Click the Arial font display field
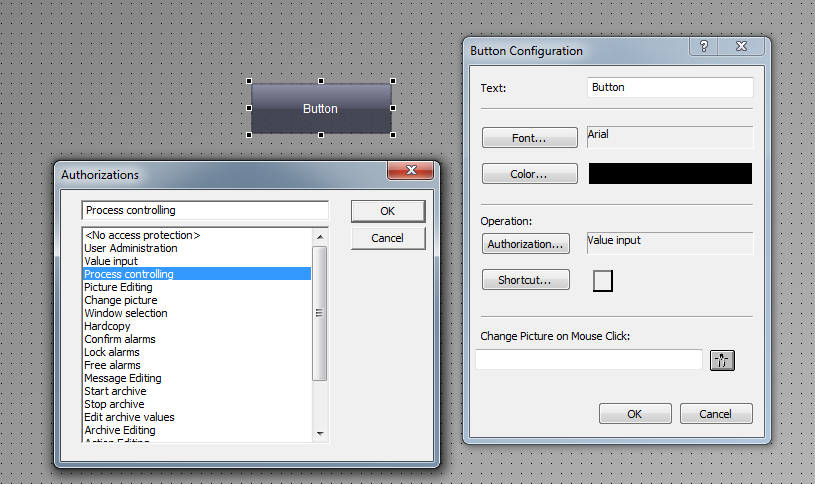The image size is (815, 484). coord(670,137)
